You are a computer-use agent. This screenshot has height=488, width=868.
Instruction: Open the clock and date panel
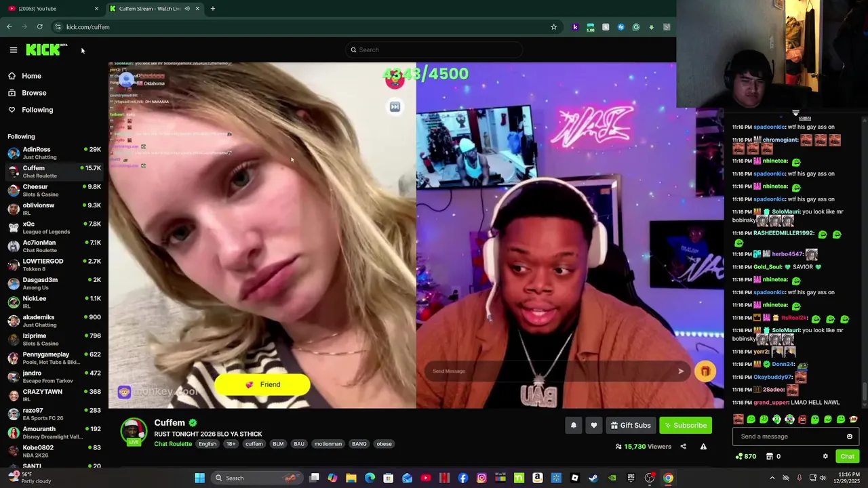(848, 478)
